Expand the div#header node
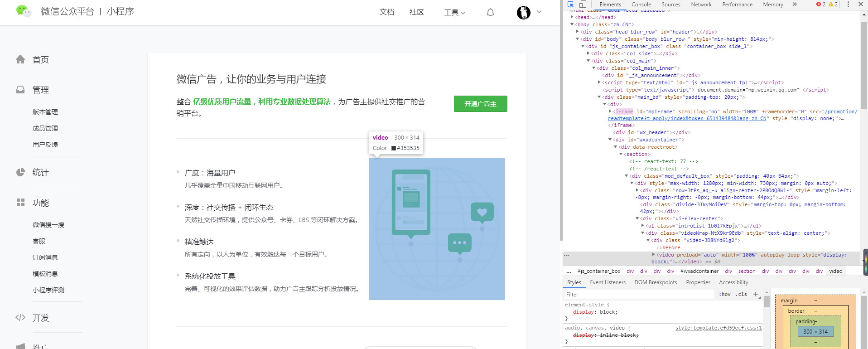The width and height of the screenshot is (868, 349). coord(578,32)
